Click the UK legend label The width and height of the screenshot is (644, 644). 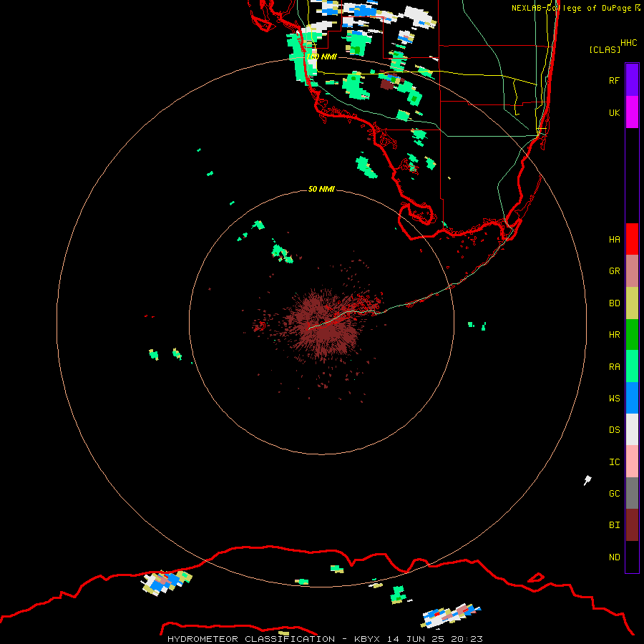(x=615, y=112)
